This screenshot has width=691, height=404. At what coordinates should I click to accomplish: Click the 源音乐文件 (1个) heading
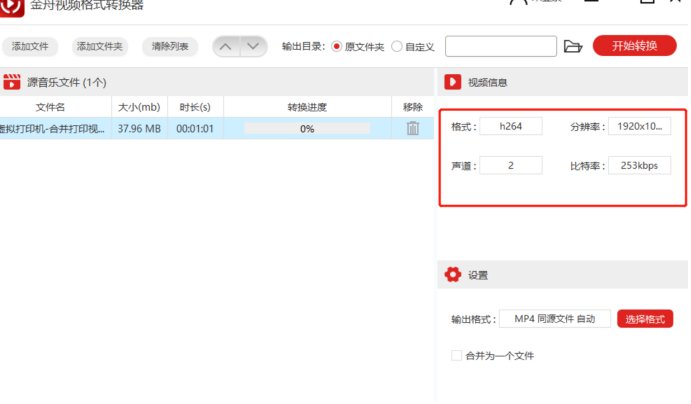tap(67, 82)
